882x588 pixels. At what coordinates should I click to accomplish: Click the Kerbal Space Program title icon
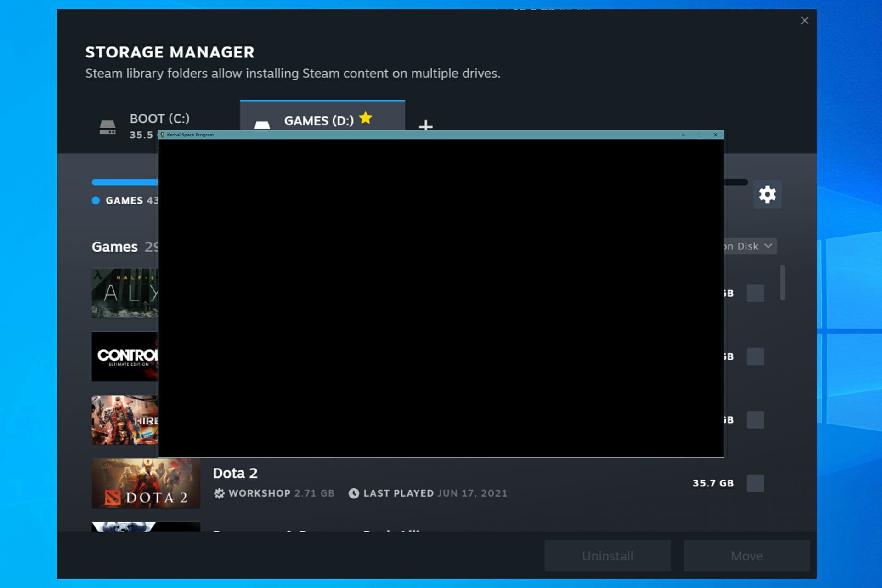click(162, 135)
